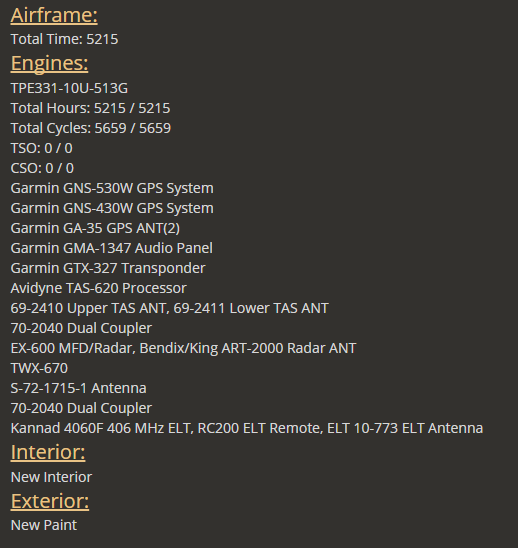518x548 pixels.
Task: Click Garmin GNS-530W GPS System entry
Action: point(112,188)
